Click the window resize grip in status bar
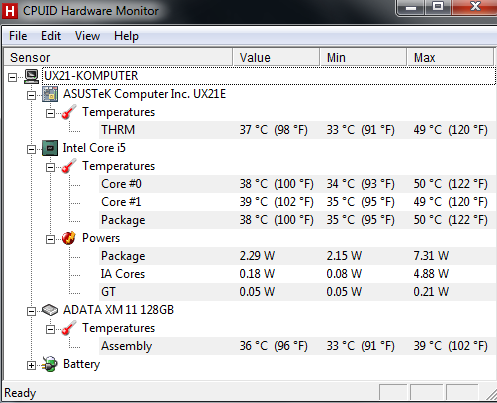497x403 pixels. (491, 394)
